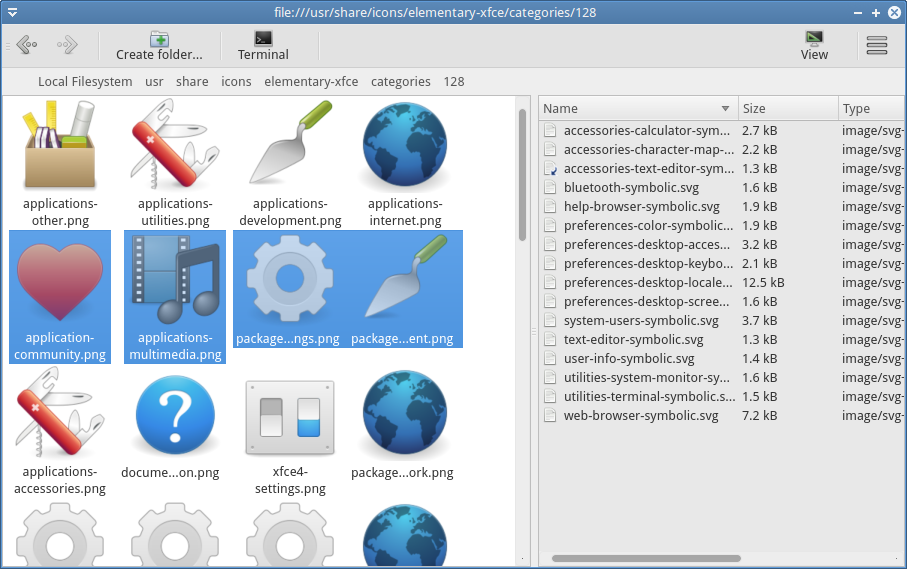This screenshot has width=907, height=569.
Task: Sort by Type column header
Action: tap(871, 109)
